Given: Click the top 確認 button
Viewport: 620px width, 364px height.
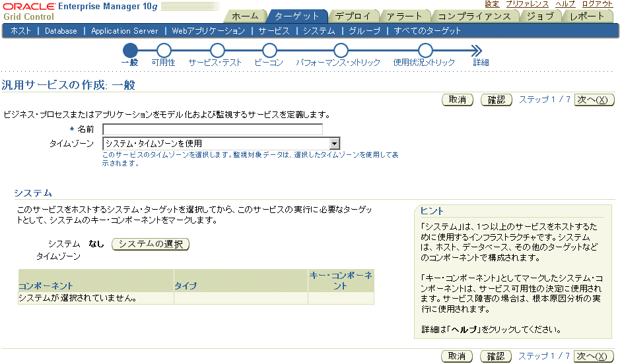Looking at the screenshot, I should (x=497, y=100).
